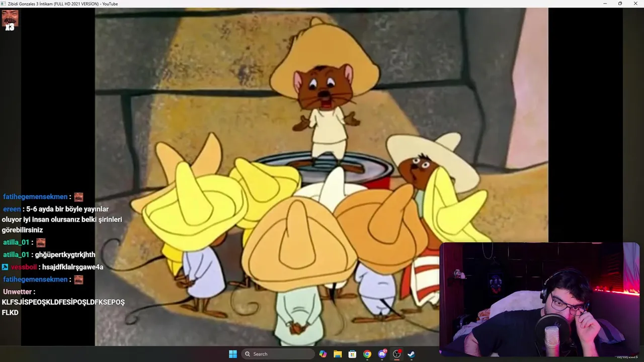Open Discord from the taskbar
644x362 pixels.
coord(382,354)
